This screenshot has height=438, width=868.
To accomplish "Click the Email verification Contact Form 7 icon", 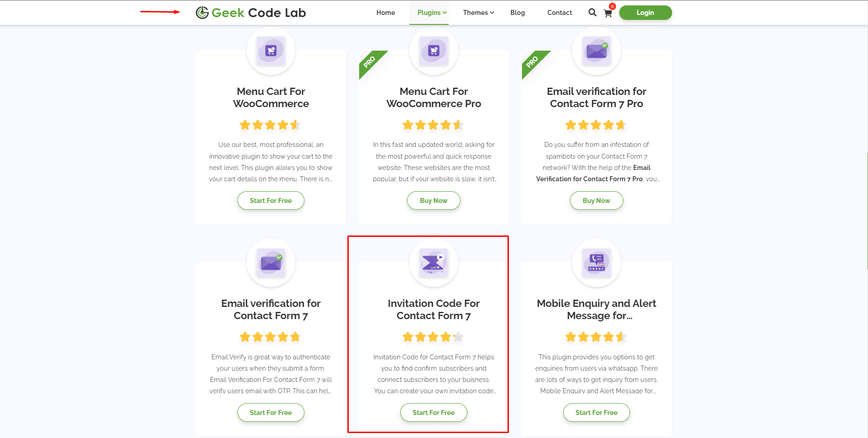I will click(x=271, y=263).
